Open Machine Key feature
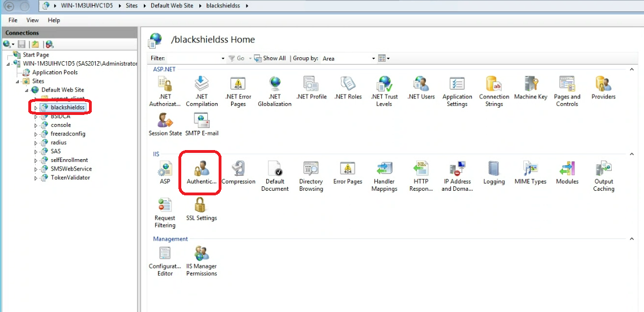The height and width of the screenshot is (312, 644). [531, 88]
